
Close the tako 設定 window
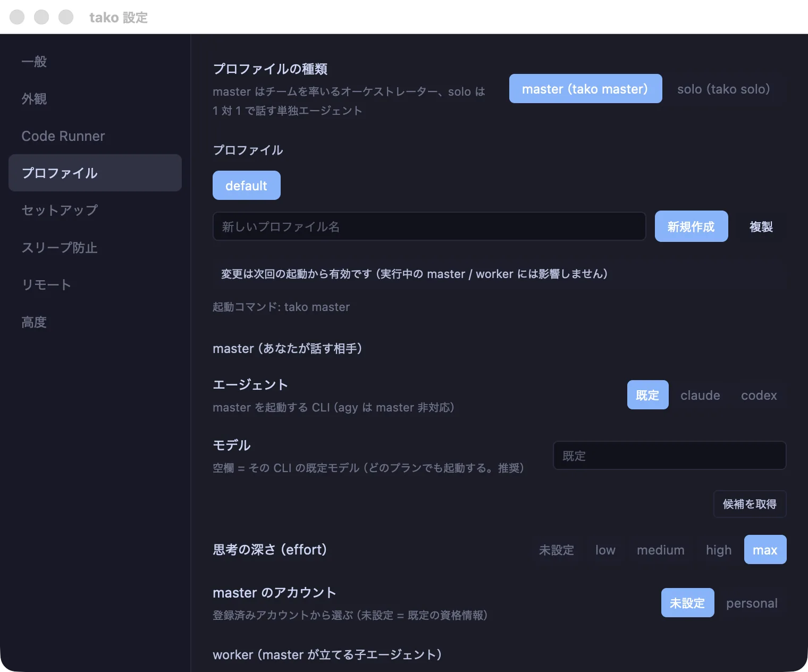(x=17, y=17)
